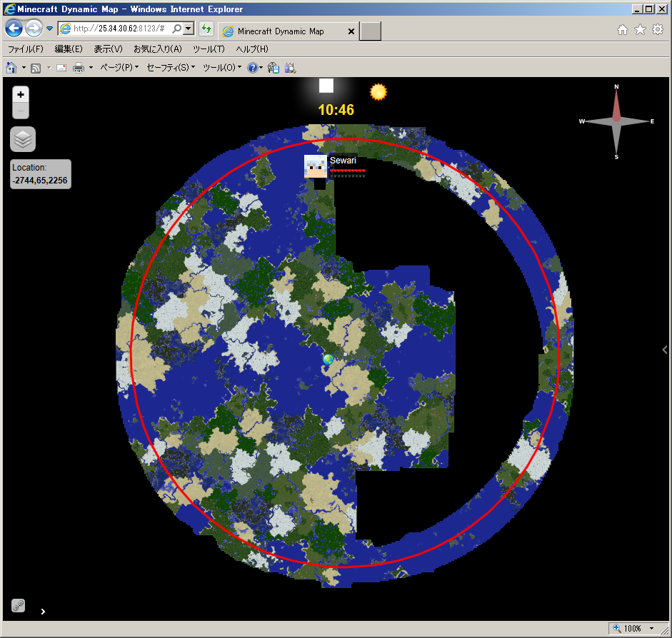The width and height of the screenshot is (672, 638).
Task: Open the Tools gear icon
Action: pos(658,29)
